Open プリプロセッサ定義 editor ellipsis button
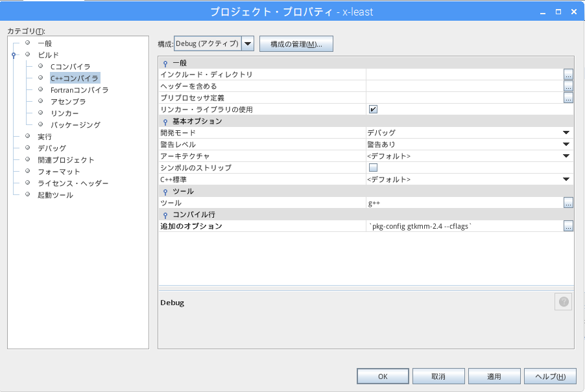This screenshot has height=392, width=585. (568, 98)
